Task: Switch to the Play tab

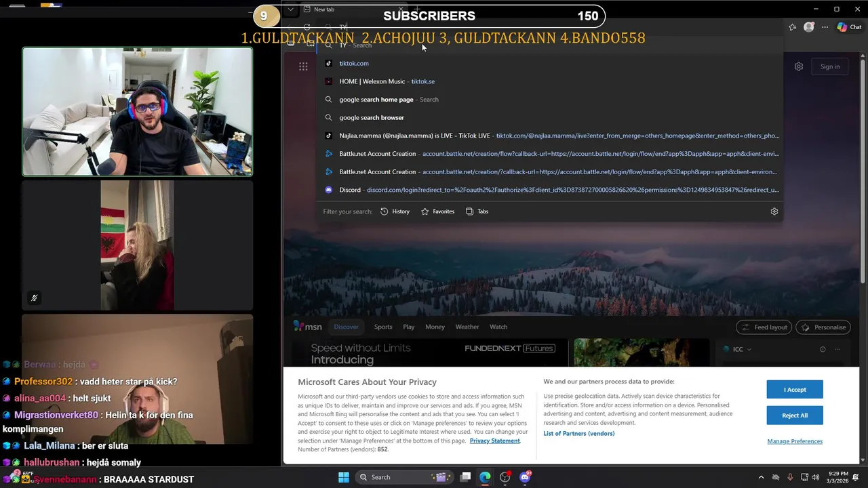Action: point(409,327)
